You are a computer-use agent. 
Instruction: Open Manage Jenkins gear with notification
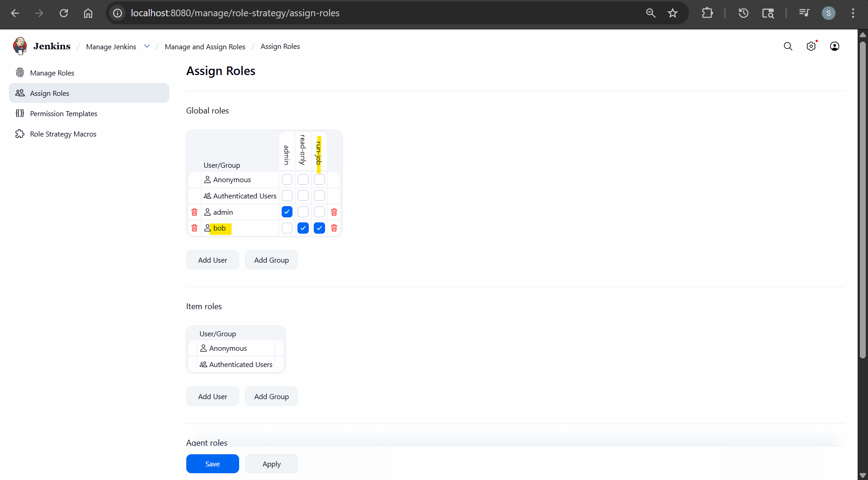point(811,46)
